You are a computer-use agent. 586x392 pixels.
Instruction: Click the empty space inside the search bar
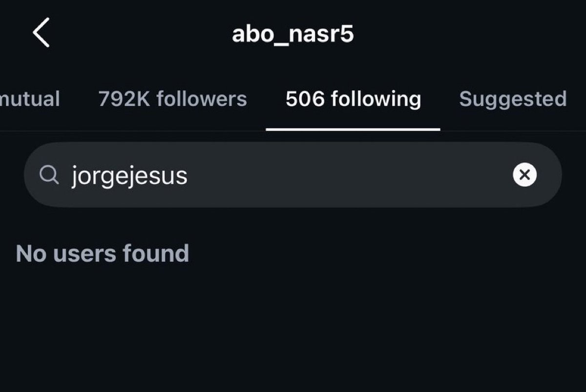click(x=349, y=175)
